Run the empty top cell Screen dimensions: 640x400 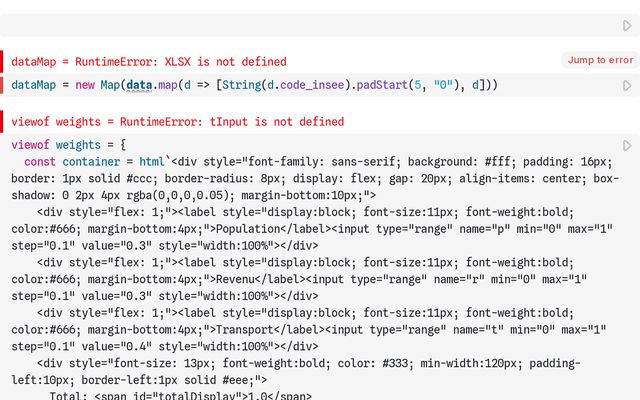[627, 25]
